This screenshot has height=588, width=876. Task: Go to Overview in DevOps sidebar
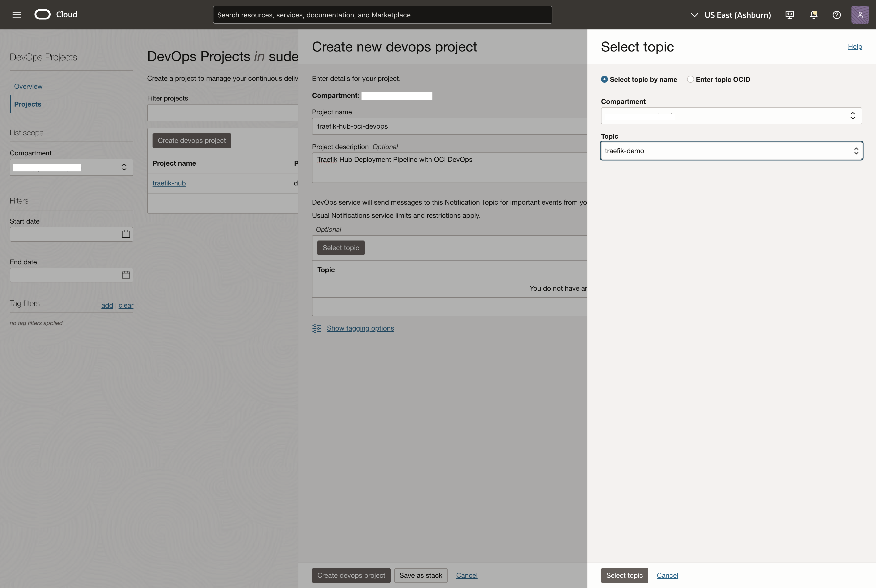[x=28, y=86]
